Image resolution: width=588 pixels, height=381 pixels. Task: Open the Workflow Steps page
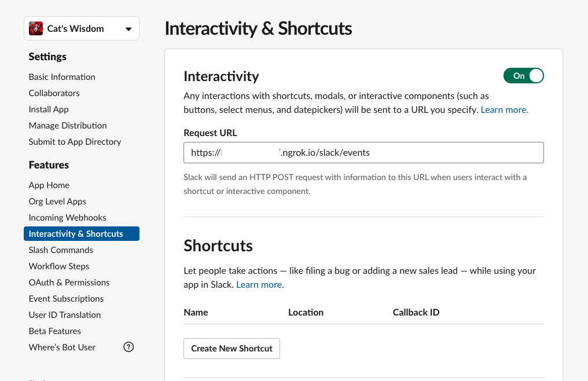click(59, 266)
